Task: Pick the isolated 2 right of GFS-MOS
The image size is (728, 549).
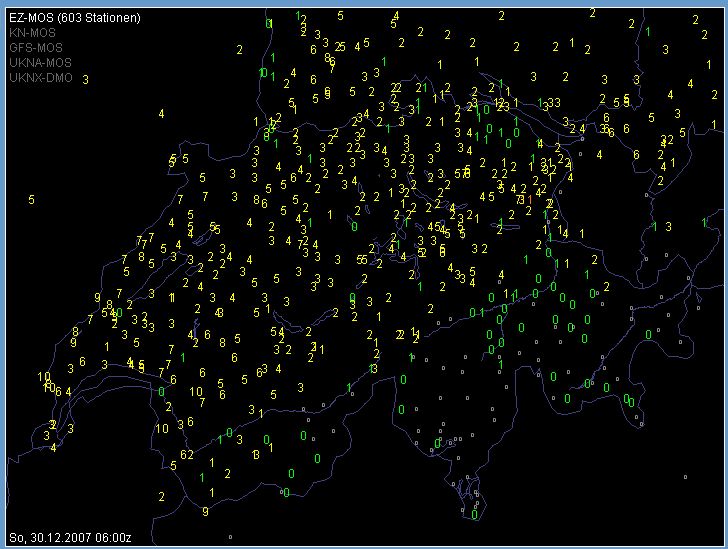Action: [x=240, y=48]
